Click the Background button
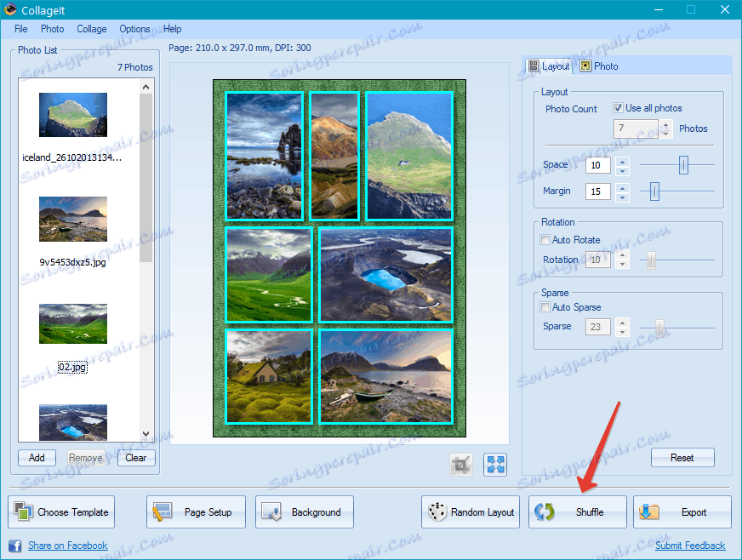742x560 pixels. click(x=305, y=511)
